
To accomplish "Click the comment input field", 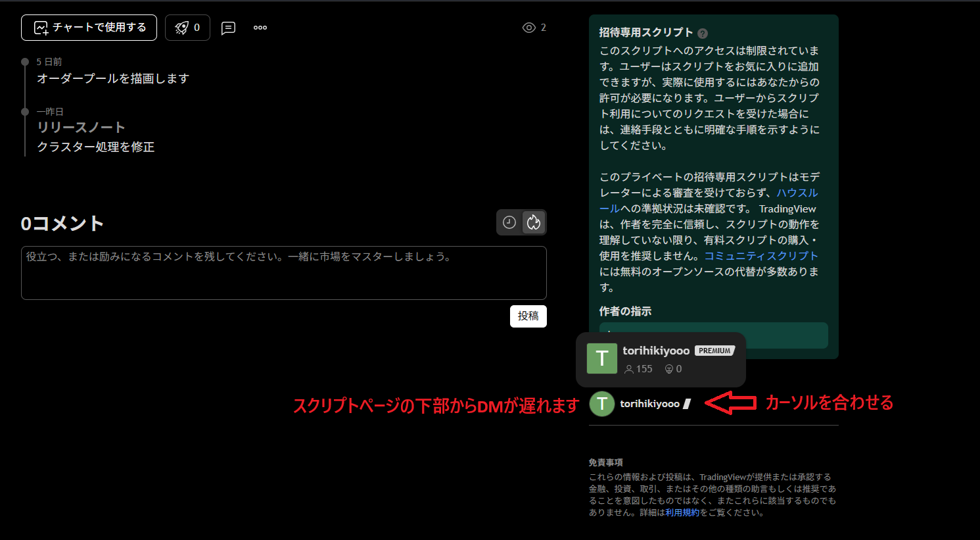I will (x=283, y=273).
